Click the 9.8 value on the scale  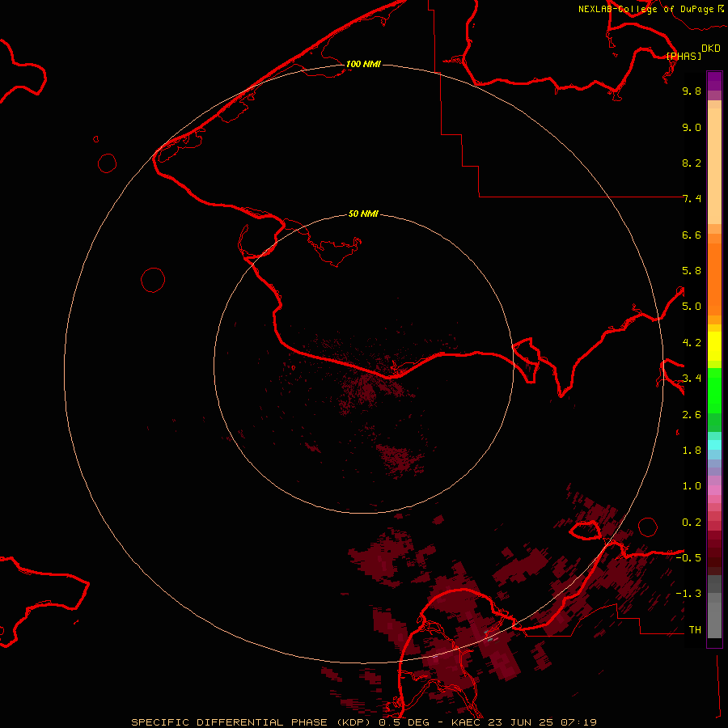pos(692,91)
